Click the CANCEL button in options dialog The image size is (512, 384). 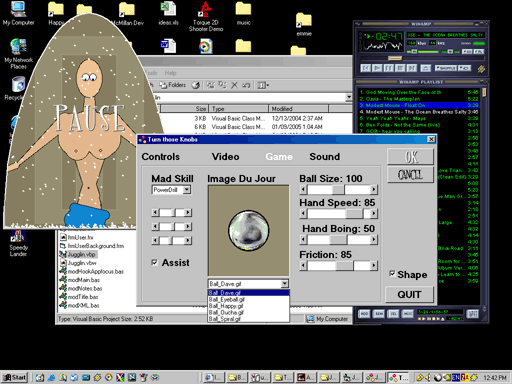410,174
